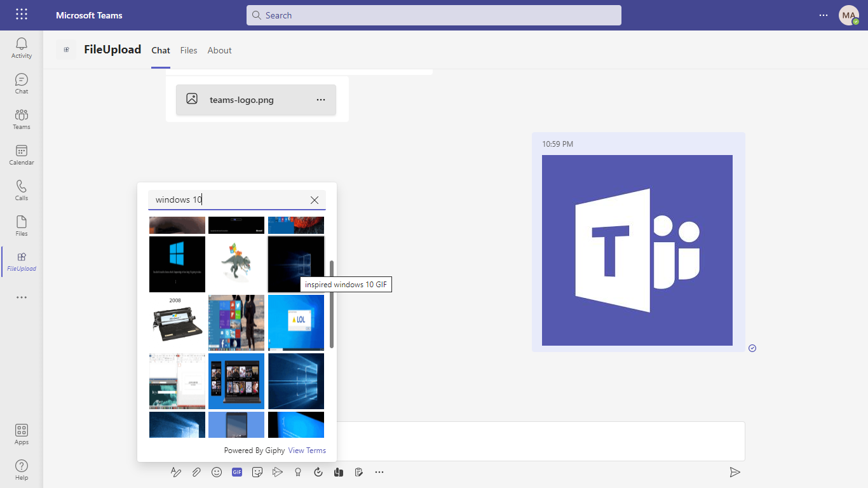868x488 pixels.
Task: Click the 10:59 PM message timestamp
Action: [x=557, y=144]
